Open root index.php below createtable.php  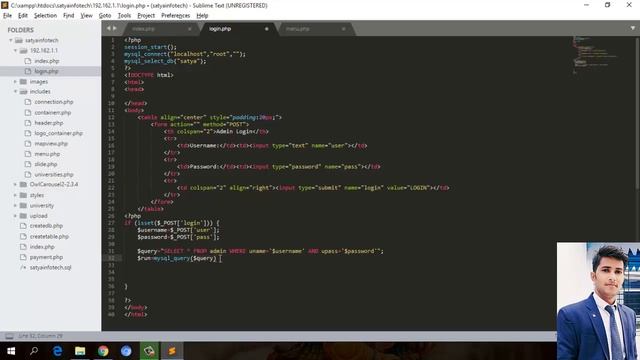pos(42,247)
